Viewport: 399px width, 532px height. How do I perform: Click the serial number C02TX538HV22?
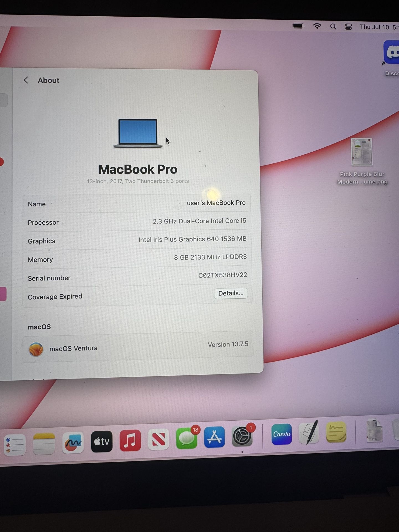coord(222,275)
